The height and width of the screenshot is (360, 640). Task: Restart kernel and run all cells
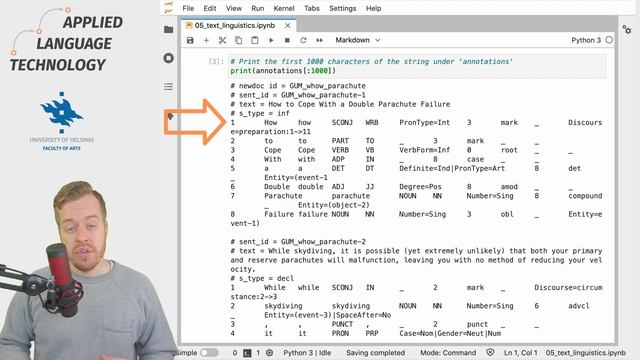pos(320,40)
